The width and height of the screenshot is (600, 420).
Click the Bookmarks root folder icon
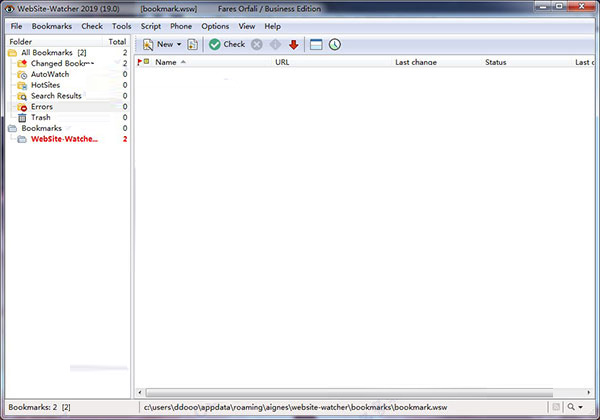[x=13, y=128]
